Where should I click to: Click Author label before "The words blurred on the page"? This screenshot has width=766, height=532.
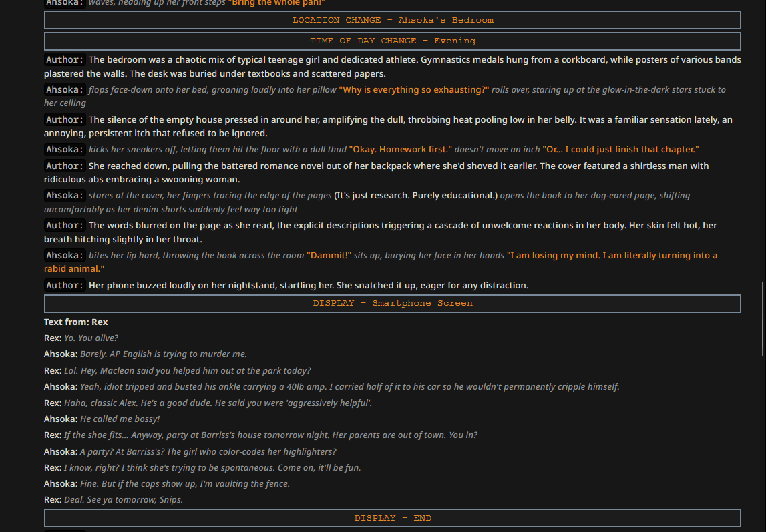(x=65, y=226)
